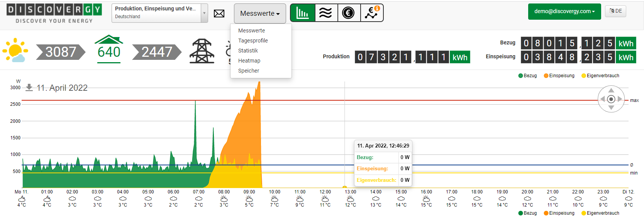
Task: Pan chart right with navigation arrow
Action: tap(620, 99)
